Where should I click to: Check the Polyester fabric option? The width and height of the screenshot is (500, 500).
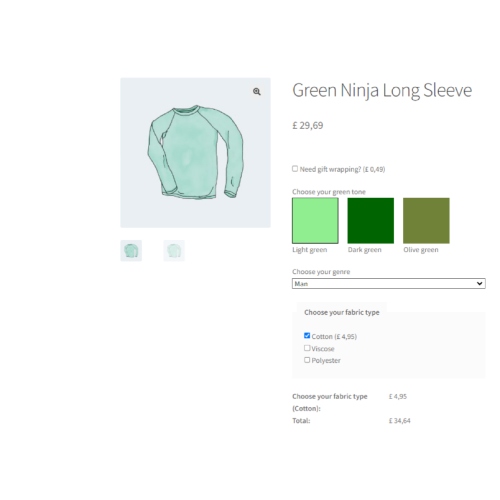pos(307,360)
